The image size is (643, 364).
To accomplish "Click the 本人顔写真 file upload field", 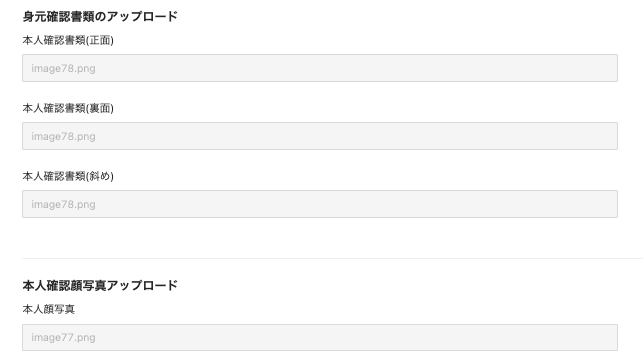I will point(320,337).
